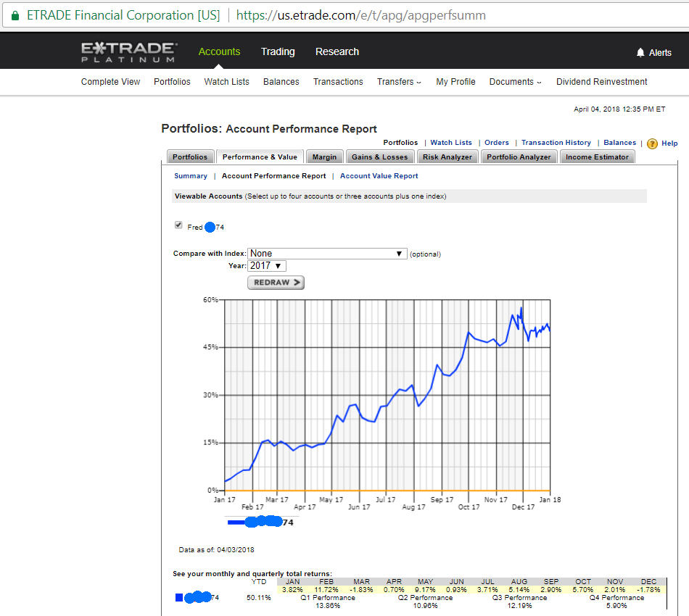
Task: Click the green secure lock icon
Action: pos(15,15)
